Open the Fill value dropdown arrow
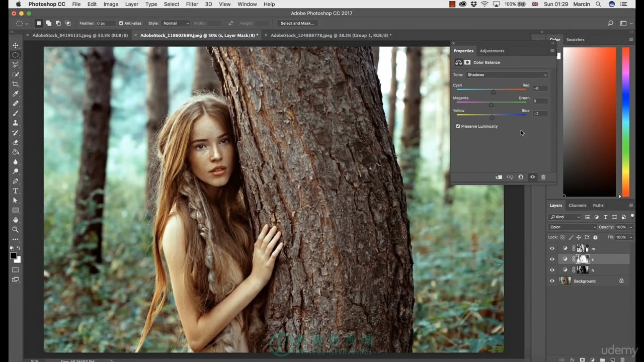The image size is (644, 362). pyautogui.click(x=631, y=237)
